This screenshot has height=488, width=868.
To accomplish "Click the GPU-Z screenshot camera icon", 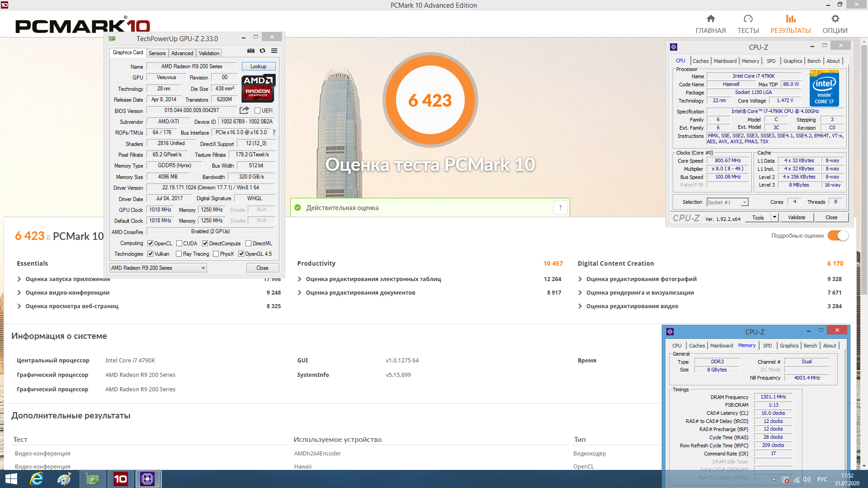I will pyautogui.click(x=251, y=51).
